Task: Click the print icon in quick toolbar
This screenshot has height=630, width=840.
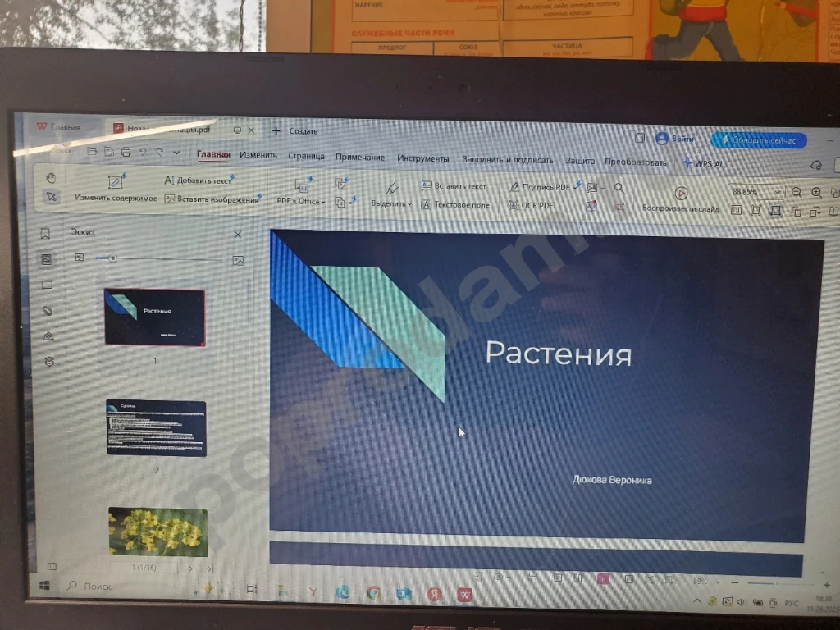Action: point(126,152)
